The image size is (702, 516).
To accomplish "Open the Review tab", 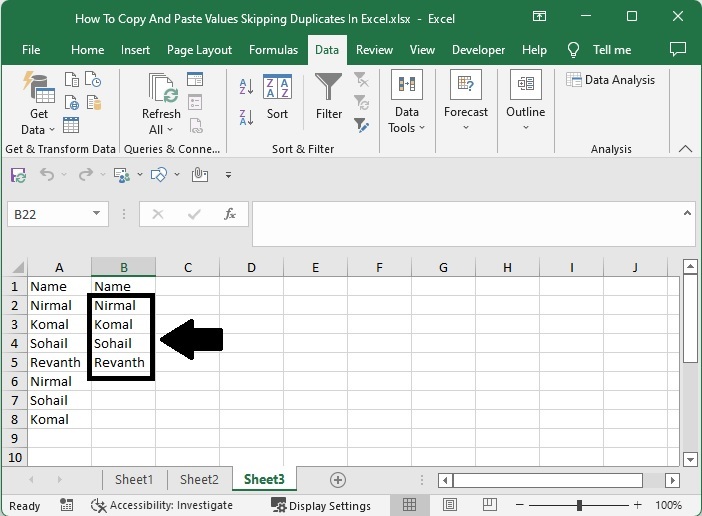I will (374, 50).
